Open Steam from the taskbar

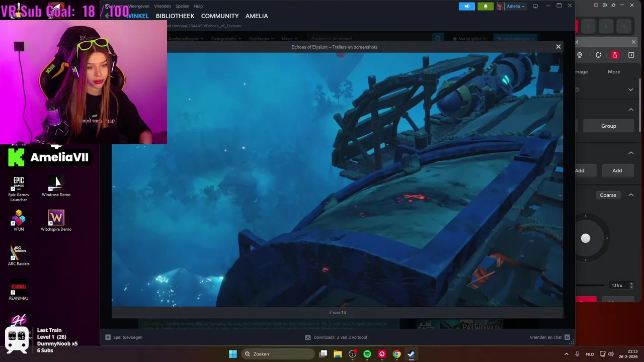click(x=411, y=354)
